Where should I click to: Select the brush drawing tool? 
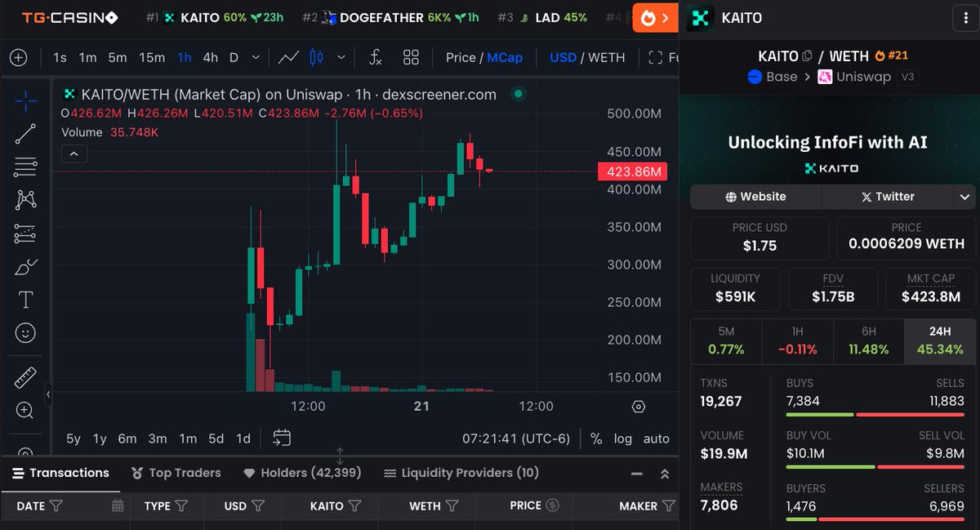pyautogui.click(x=25, y=267)
